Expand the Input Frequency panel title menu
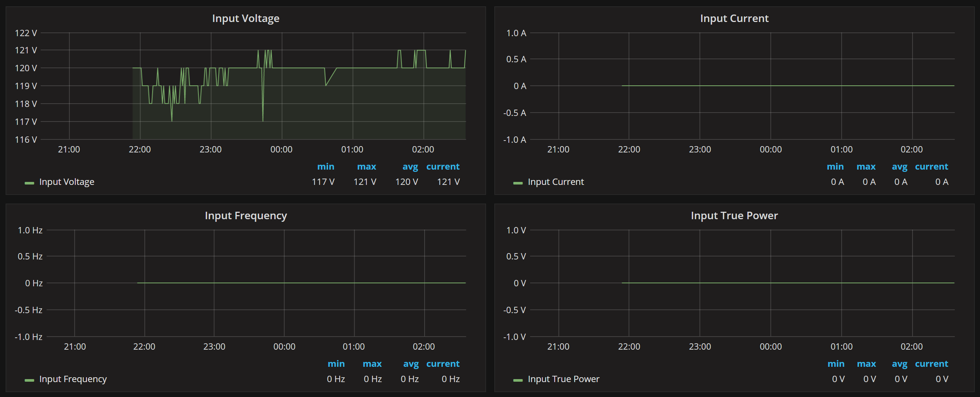This screenshot has height=397, width=980. pos(245,215)
